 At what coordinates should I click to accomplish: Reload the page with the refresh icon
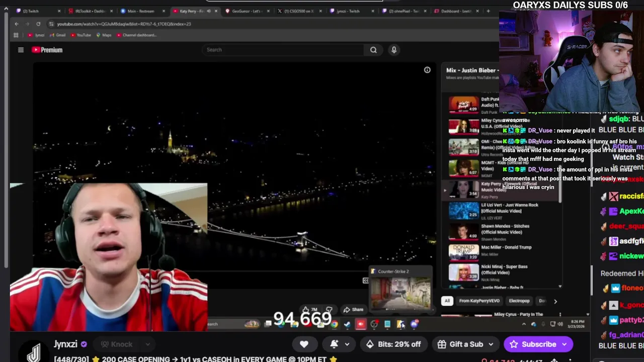pos(38,24)
